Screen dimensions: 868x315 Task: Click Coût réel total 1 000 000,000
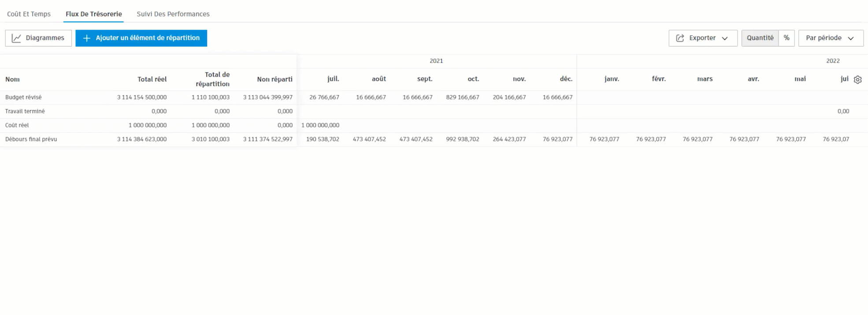click(148, 125)
